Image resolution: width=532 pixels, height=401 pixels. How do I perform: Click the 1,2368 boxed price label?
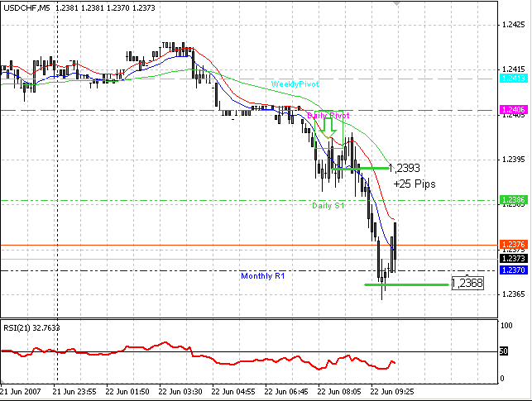click(467, 283)
